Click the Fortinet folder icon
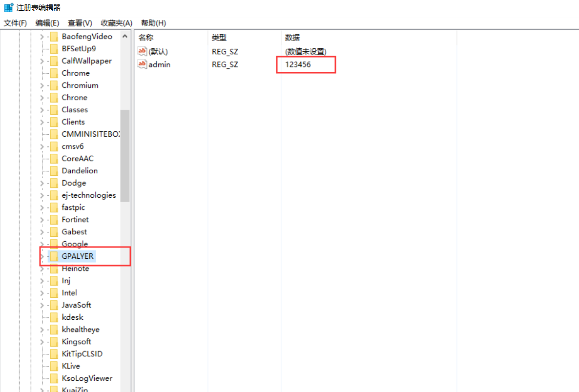 (x=54, y=220)
